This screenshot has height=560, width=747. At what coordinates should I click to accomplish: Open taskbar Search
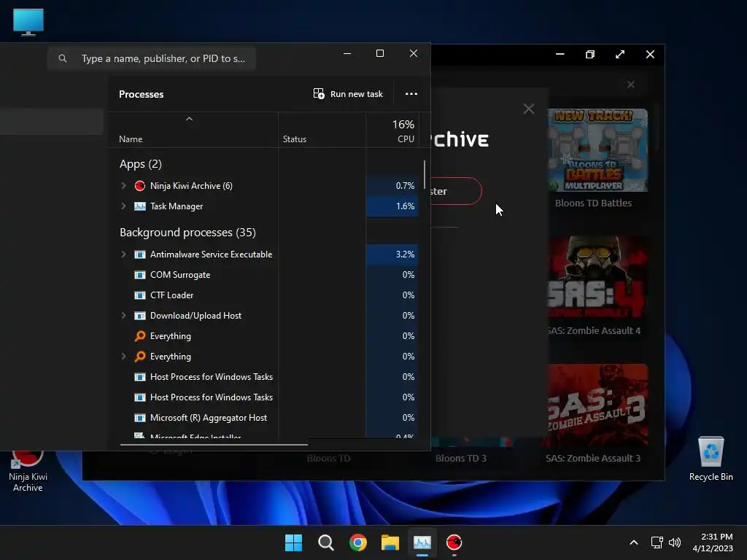click(x=326, y=542)
